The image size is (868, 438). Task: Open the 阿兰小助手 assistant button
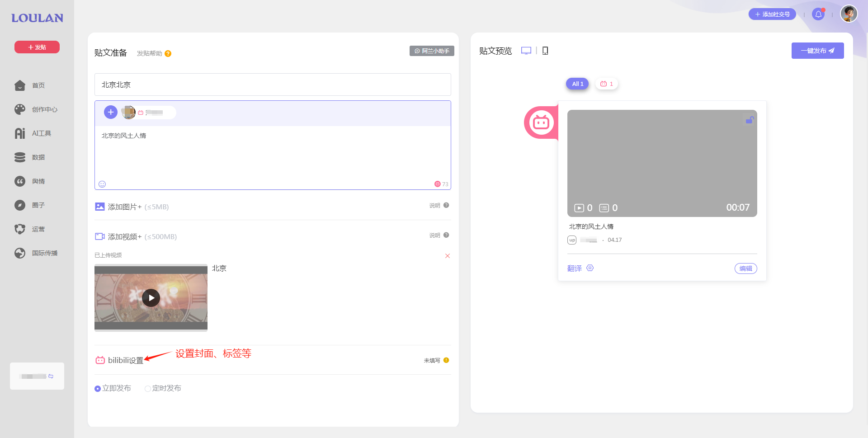pos(432,51)
